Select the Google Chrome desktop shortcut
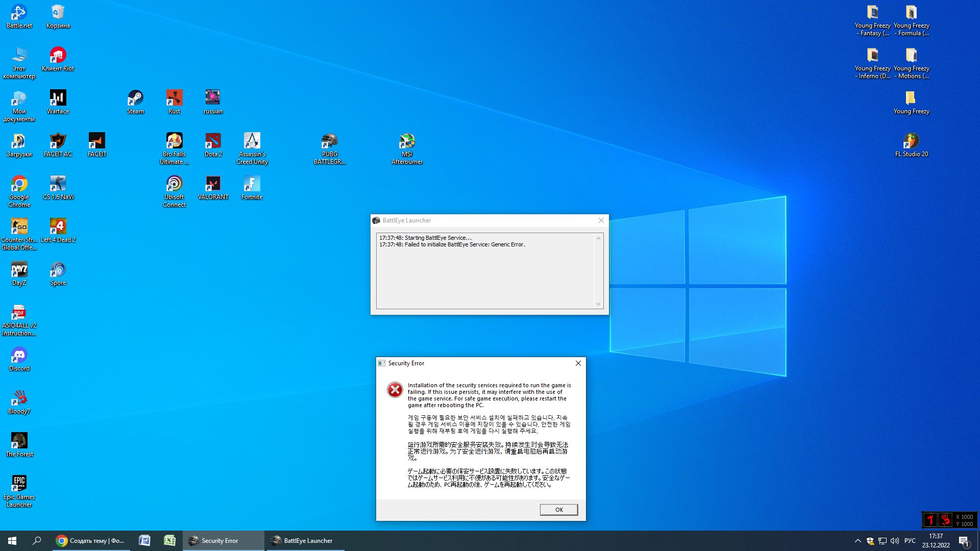 pos(19,191)
